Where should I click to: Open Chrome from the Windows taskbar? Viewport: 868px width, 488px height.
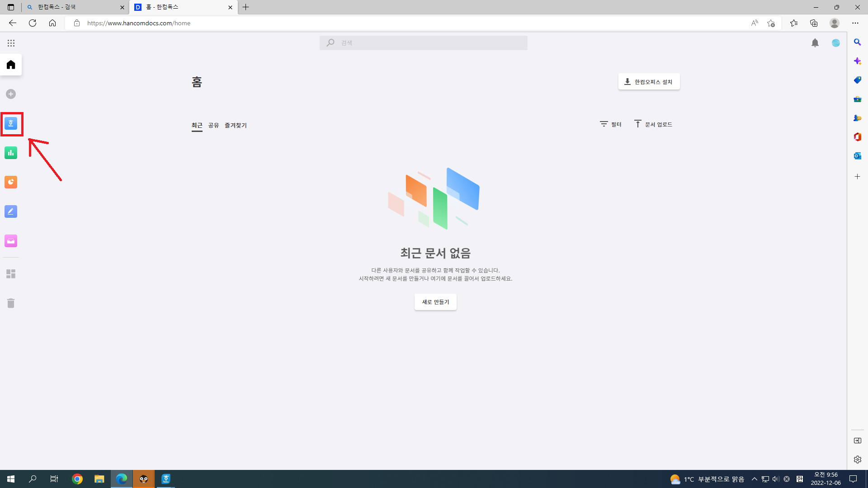(x=77, y=479)
